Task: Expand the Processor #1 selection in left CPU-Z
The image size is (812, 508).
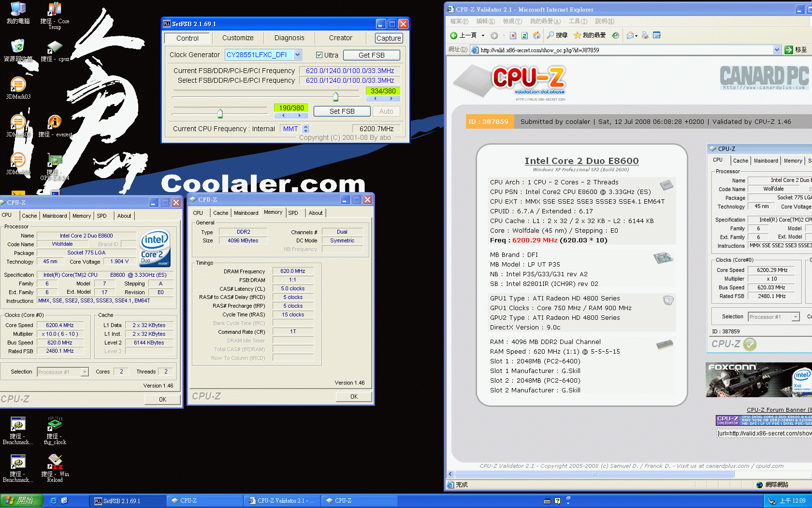Action: coord(85,372)
